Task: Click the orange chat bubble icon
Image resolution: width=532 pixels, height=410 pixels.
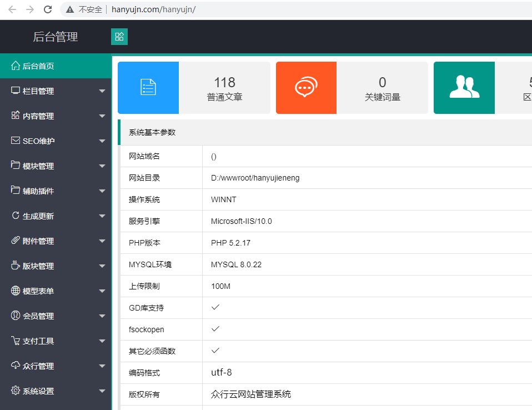Action: (306, 88)
